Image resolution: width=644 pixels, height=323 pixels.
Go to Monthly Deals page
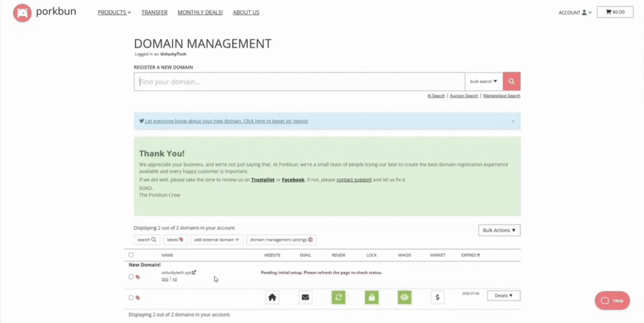pos(200,13)
